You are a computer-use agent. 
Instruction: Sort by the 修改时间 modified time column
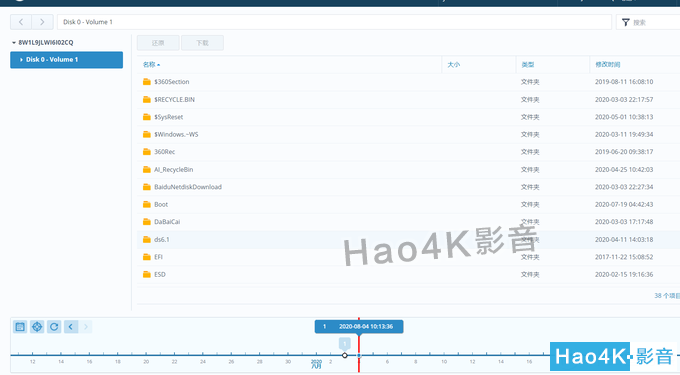(608, 65)
